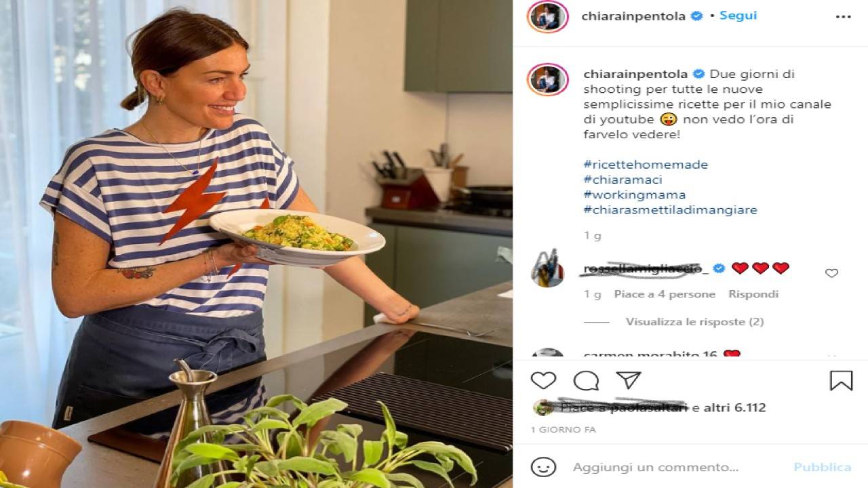Like the post with the heart icon
Viewport: 868px width, 488px height.
[543, 381]
